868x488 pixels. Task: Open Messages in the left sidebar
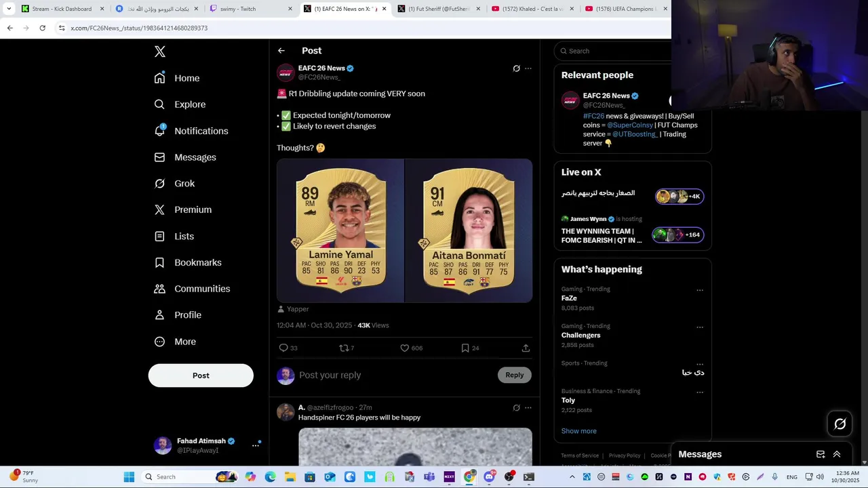(185, 157)
